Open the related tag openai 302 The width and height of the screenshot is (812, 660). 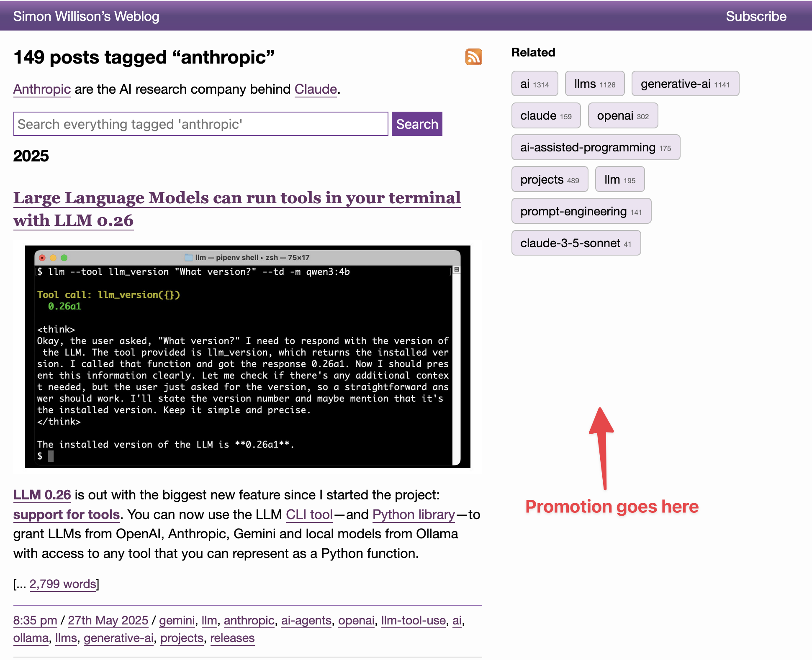tap(623, 115)
